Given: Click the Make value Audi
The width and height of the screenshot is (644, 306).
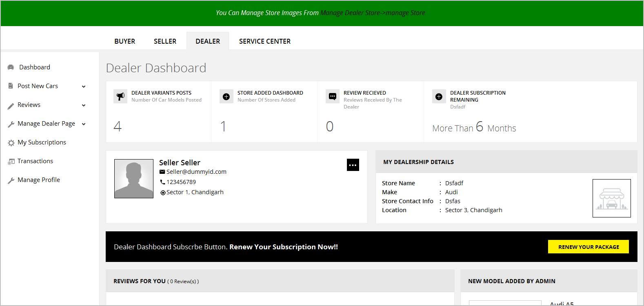Looking at the screenshot, I should coord(451,192).
